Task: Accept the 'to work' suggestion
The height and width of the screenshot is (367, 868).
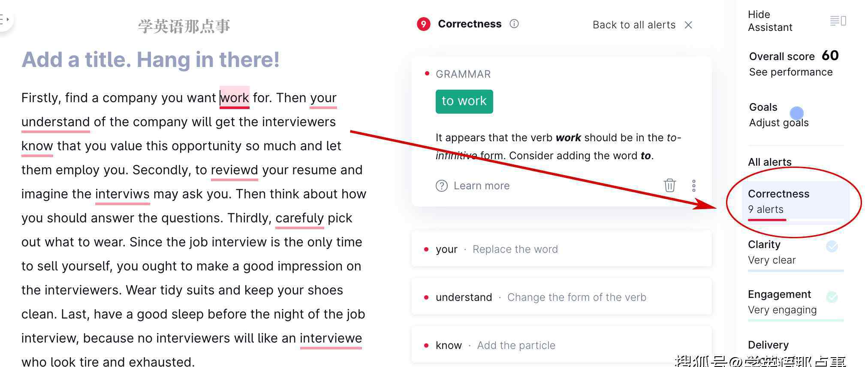Action: (x=464, y=101)
